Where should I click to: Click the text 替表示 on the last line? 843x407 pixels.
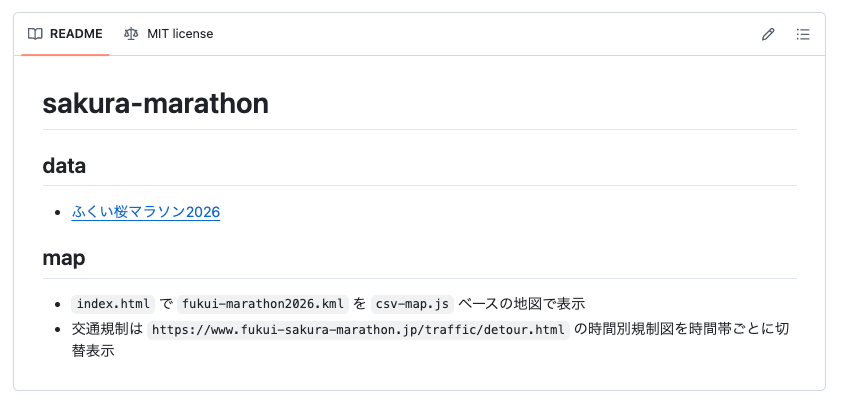coord(93,351)
